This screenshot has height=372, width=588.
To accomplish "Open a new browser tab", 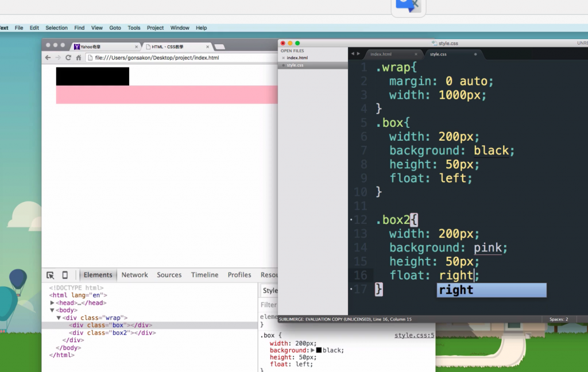I will [x=219, y=47].
